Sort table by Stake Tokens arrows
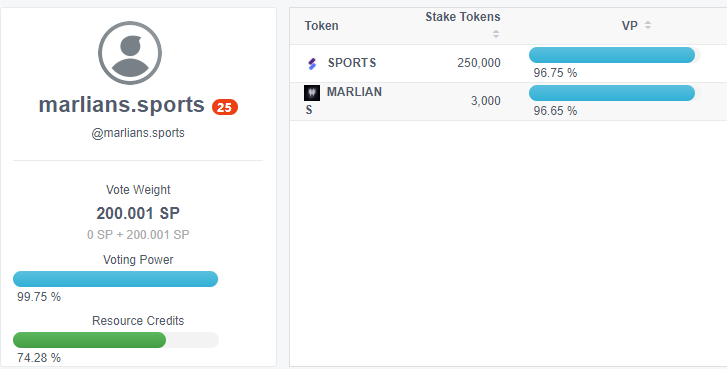 point(496,34)
